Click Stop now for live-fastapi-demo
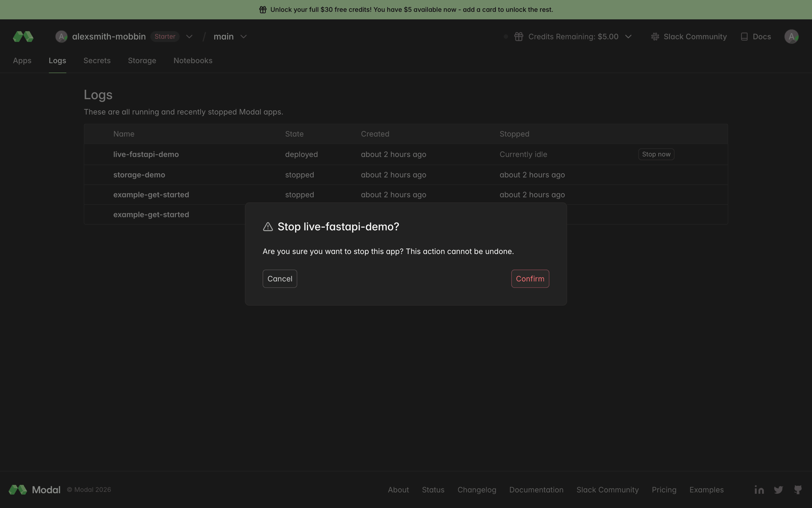The height and width of the screenshot is (508, 812). click(x=656, y=155)
